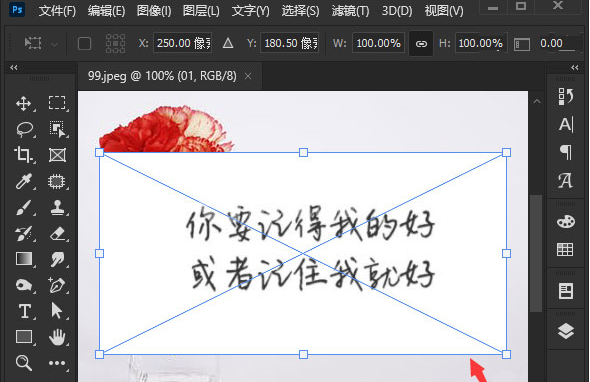Open the Swatches grid panel icon

click(x=565, y=249)
